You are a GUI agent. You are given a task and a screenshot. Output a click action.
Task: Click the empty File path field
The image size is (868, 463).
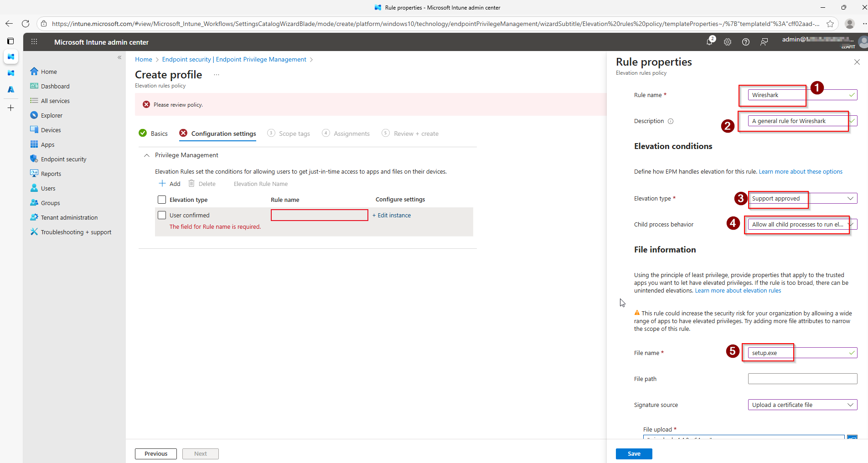point(802,379)
